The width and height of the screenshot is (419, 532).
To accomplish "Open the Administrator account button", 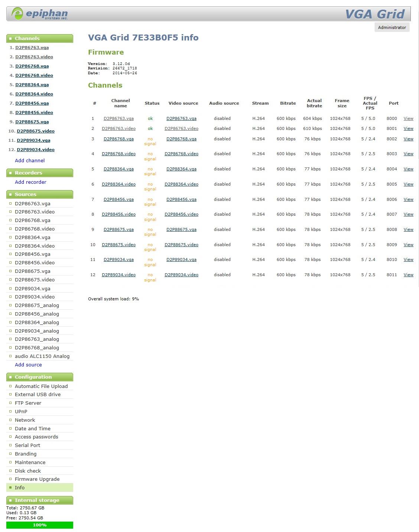I will tap(392, 27).
